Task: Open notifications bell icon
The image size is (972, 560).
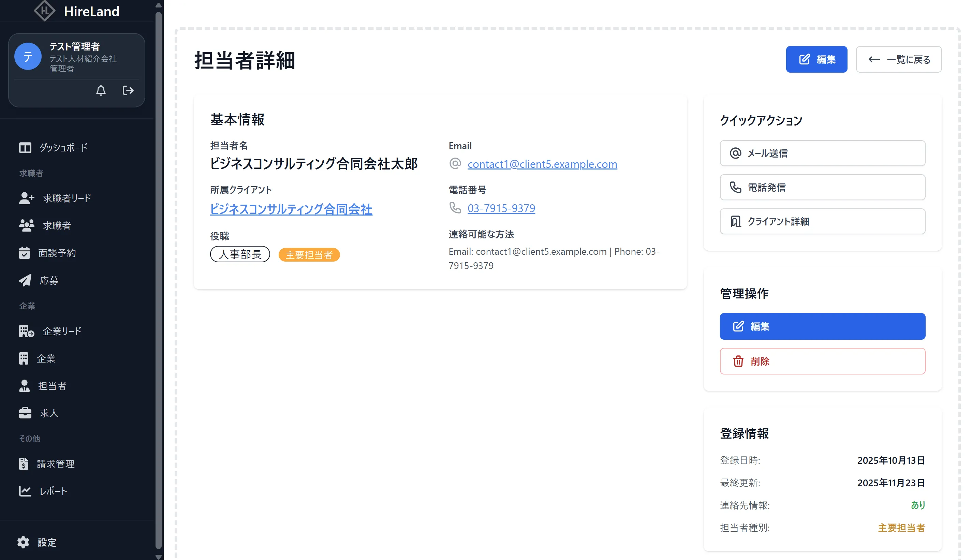Action: (101, 90)
